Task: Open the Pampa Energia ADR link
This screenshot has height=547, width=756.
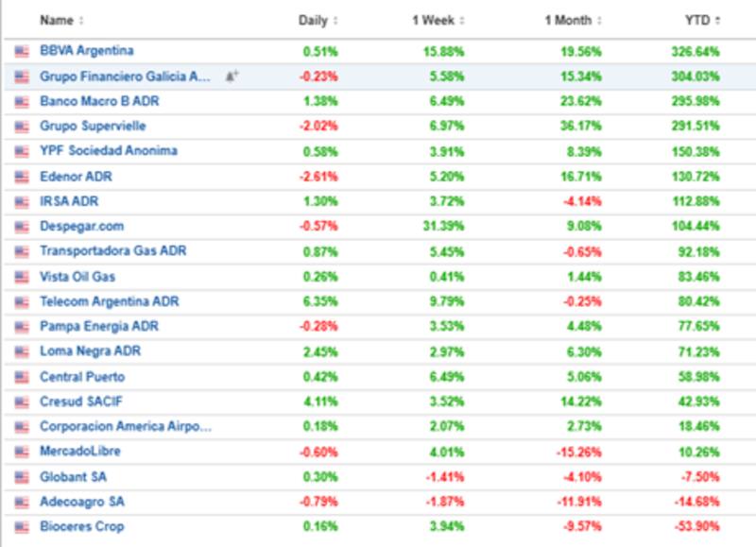Action: 99,326
